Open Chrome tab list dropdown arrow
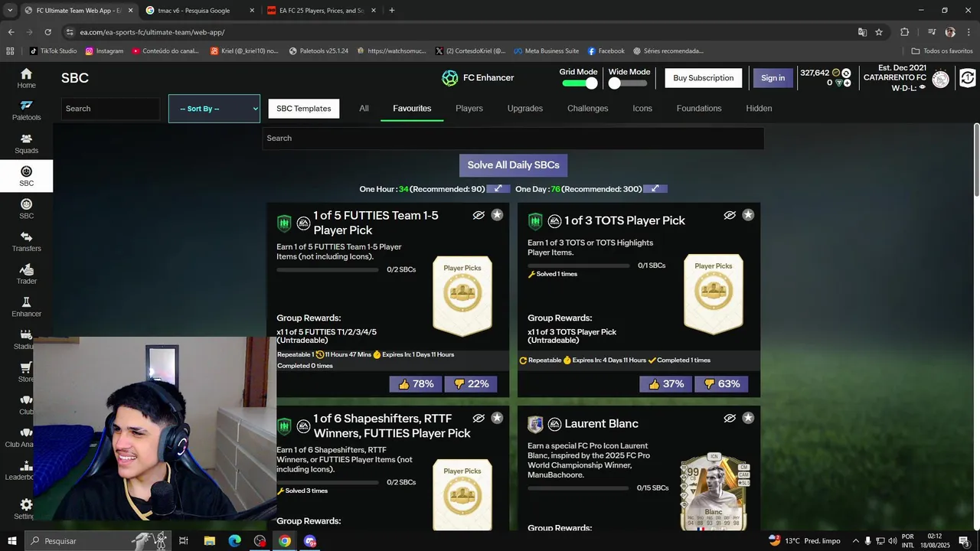 10,11
